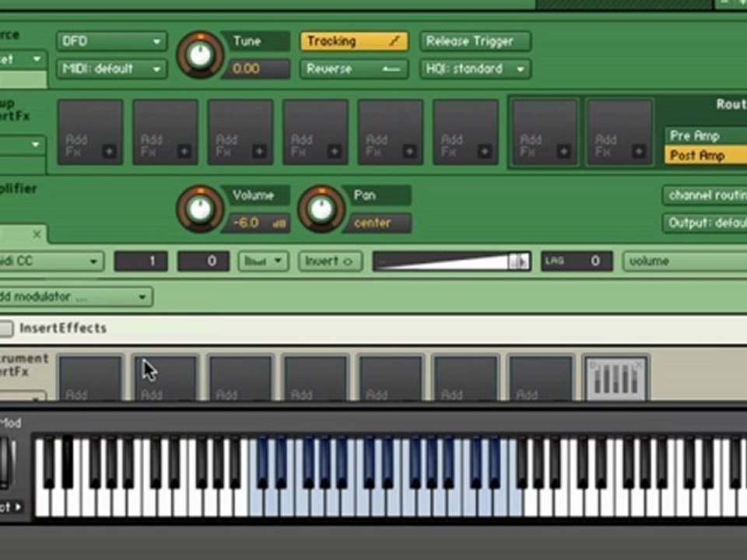
Task: Click the lowest white key on keyboard
Action: (42, 502)
